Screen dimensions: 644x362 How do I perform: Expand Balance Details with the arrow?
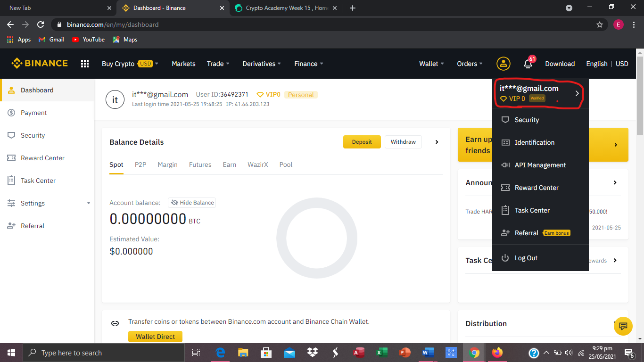tap(437, 142)
